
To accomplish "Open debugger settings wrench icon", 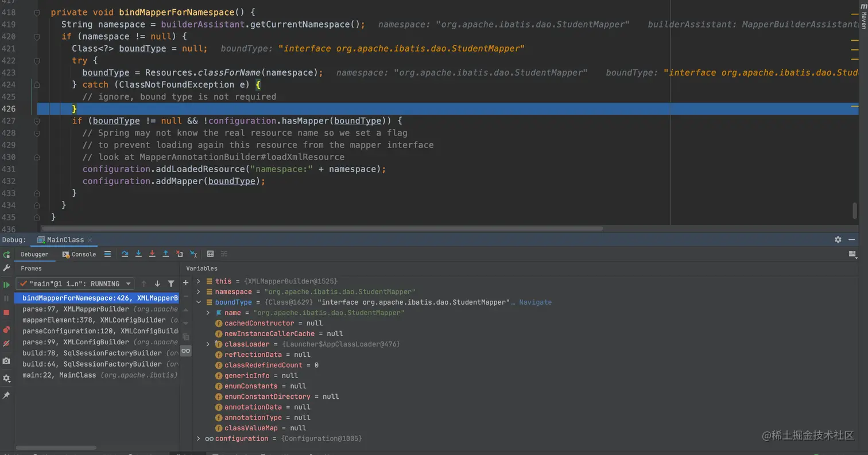I will pyautogui.click(x=6, y=268).
